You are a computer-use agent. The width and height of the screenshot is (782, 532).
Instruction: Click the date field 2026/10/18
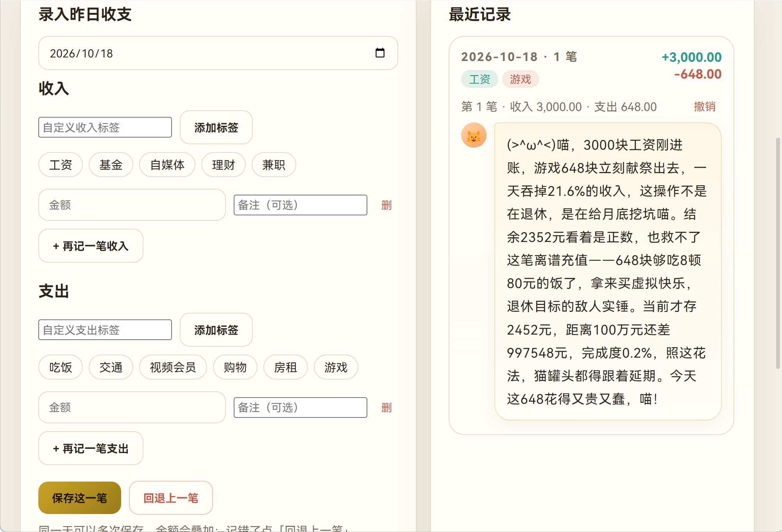coord(218,53)
